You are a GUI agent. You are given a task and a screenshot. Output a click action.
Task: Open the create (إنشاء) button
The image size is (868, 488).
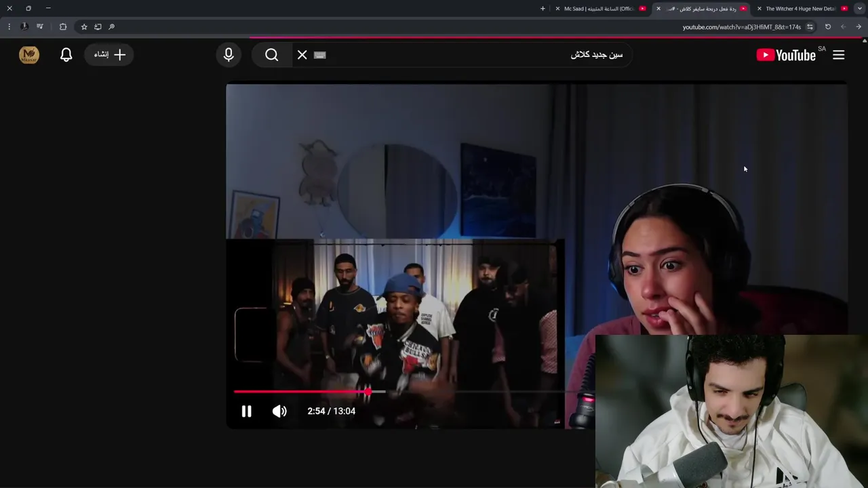[109, 55]
